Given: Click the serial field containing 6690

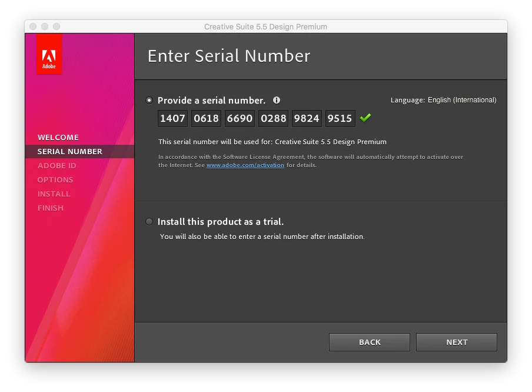Looking at the screenshot, I should point(240,118).
